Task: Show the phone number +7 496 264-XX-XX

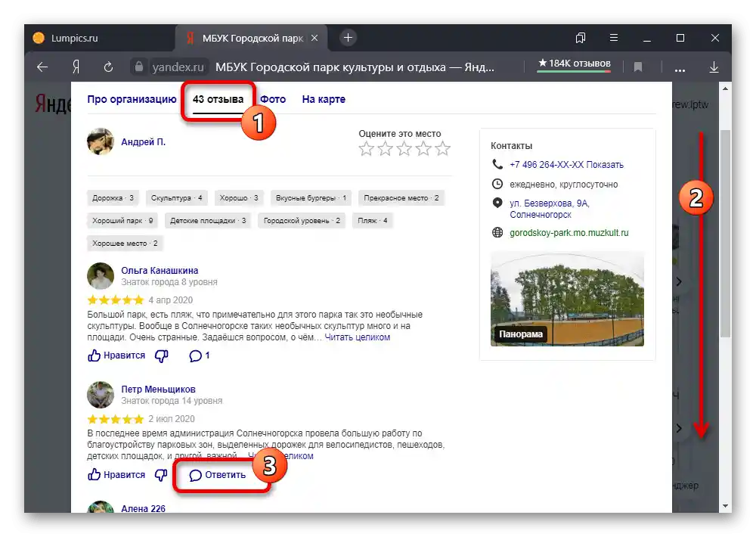Action: point(566,165)
